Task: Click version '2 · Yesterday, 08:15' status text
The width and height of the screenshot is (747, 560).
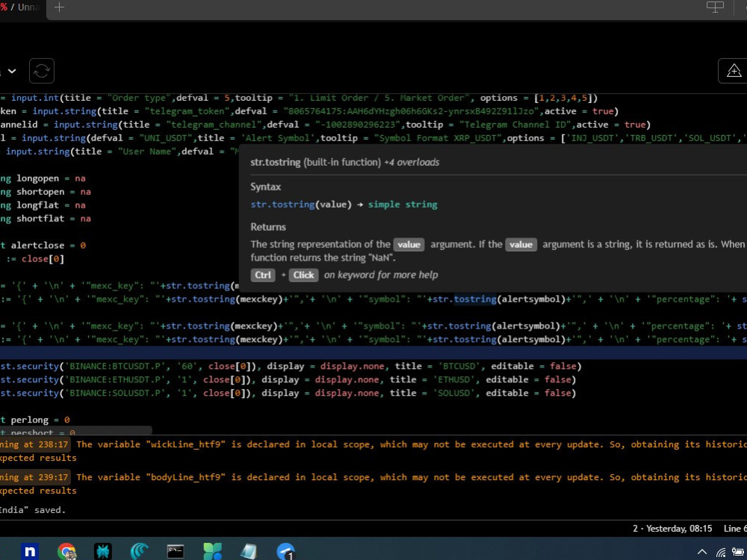Action: click(672, 529)
